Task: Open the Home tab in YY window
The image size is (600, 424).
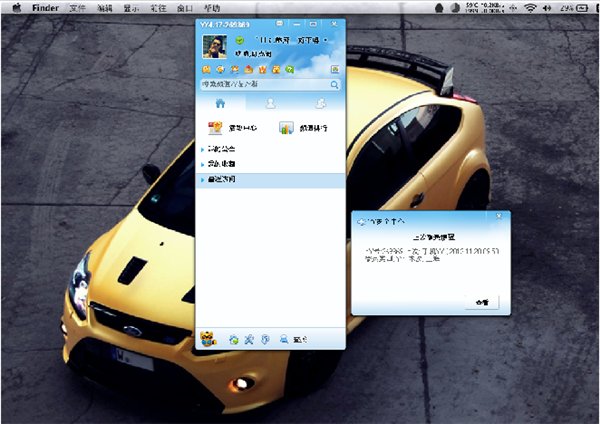Action: pyautogui.click(x=220, y=103)
